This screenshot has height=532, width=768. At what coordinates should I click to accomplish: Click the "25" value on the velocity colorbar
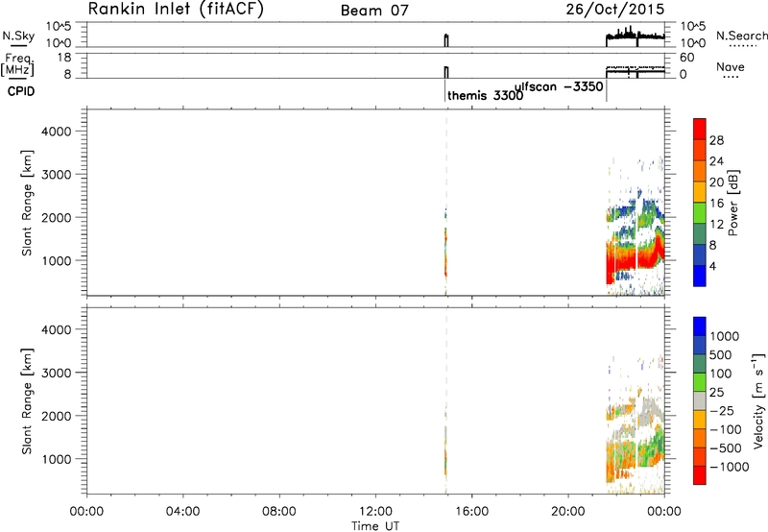716,392
